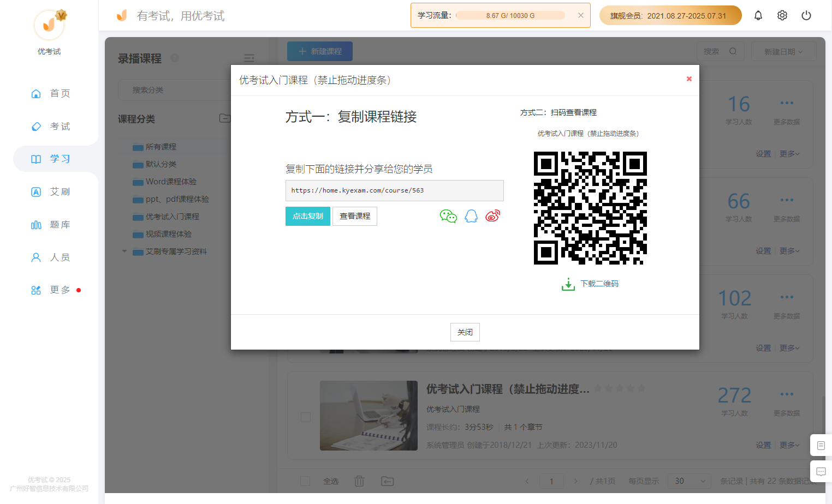Click 搜索分类 input field

point(175,90)
